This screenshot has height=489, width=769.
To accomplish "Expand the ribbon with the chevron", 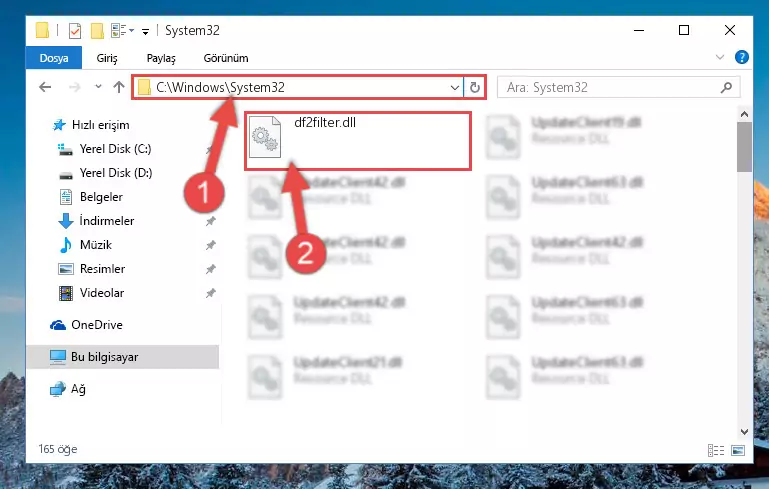I will (x=719, y=57).
